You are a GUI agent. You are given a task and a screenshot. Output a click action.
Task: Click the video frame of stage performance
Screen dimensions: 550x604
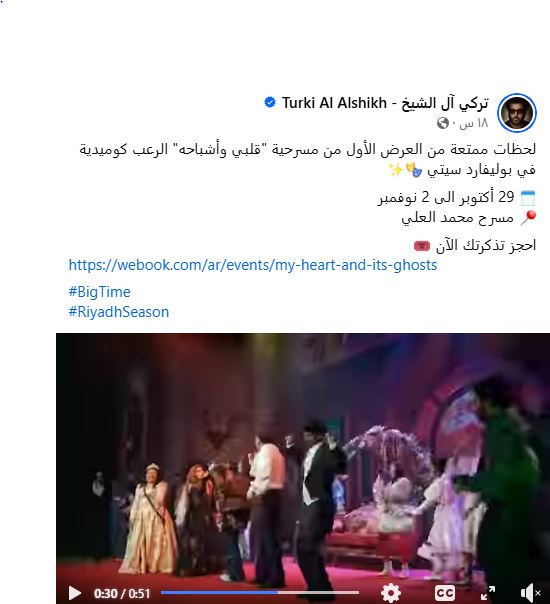click(x=303, y=458)
